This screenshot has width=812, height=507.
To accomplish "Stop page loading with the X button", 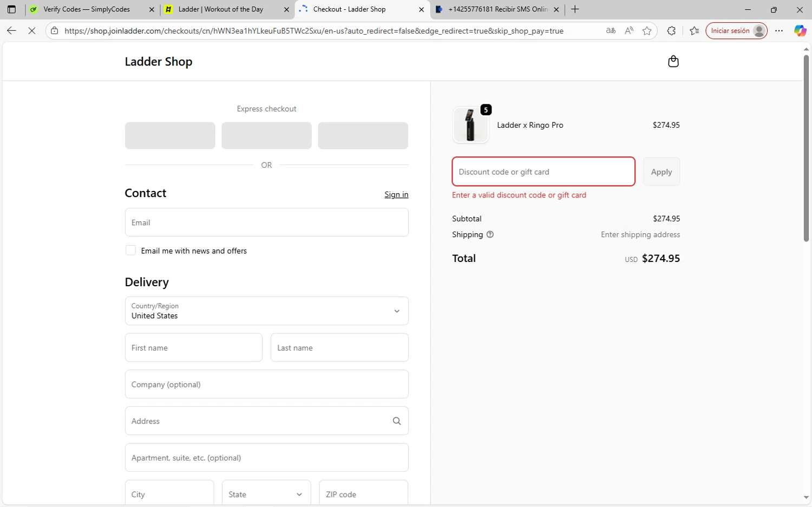I will 31,31.
